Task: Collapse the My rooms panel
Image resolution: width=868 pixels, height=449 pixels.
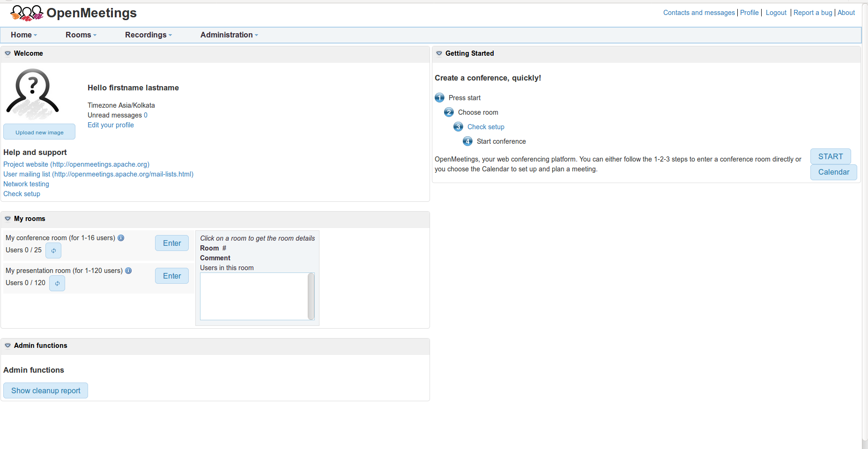Action: click(8, 219)
